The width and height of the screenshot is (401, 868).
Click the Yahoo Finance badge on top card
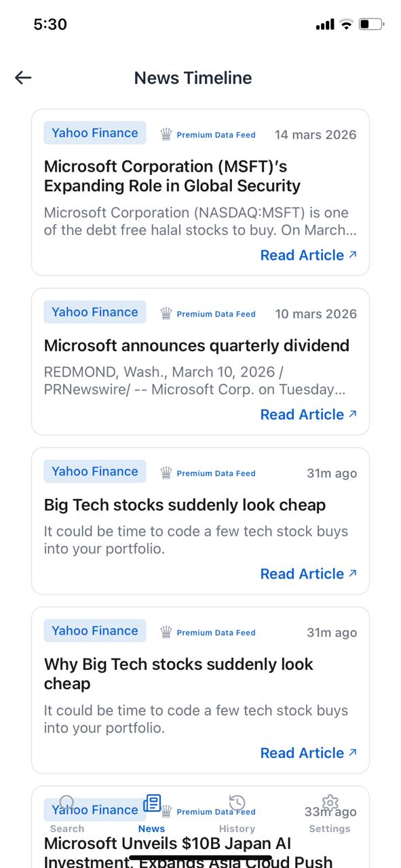(x=95, y=132)
